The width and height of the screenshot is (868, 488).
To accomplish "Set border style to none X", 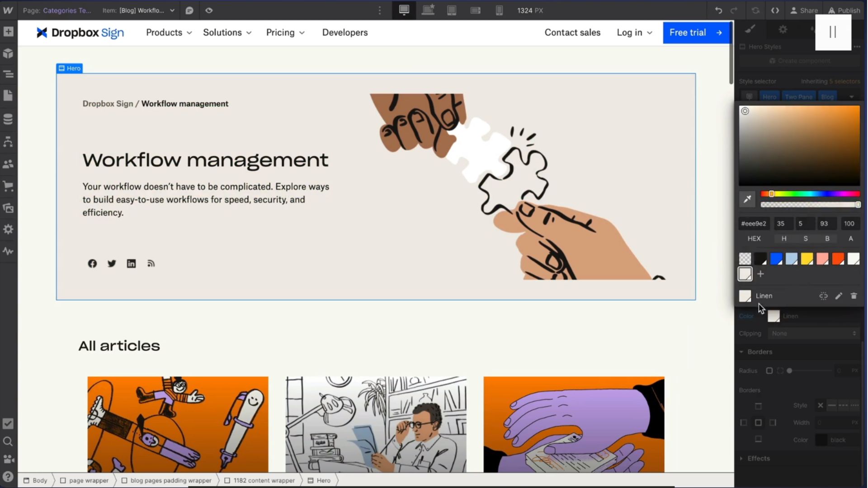I will 821,405.
